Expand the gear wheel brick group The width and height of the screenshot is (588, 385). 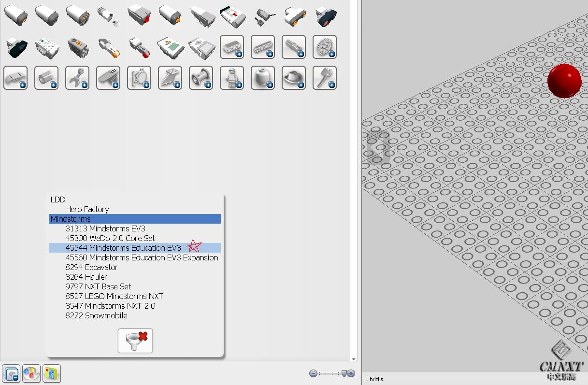point(325,46)
